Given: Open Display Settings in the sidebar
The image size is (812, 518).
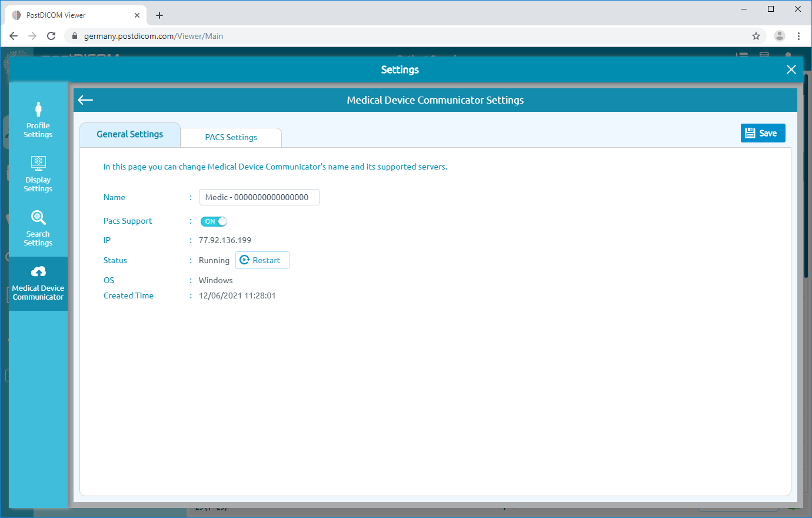Looking at the screenshot, I should 38,174.
